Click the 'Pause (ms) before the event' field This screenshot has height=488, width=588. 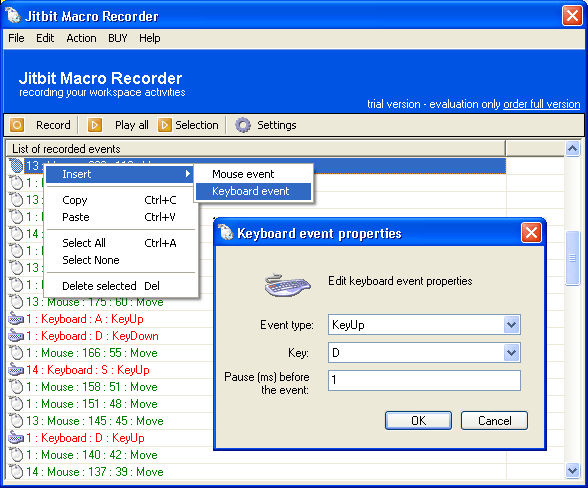(x=424, y=380)
